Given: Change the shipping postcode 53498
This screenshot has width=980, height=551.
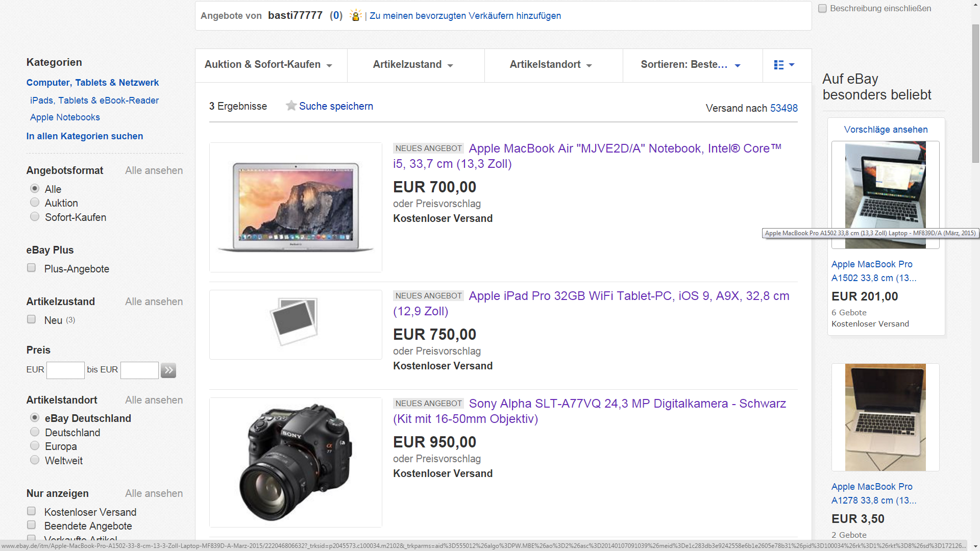Looking at the screenshot, I should [783, 108].
